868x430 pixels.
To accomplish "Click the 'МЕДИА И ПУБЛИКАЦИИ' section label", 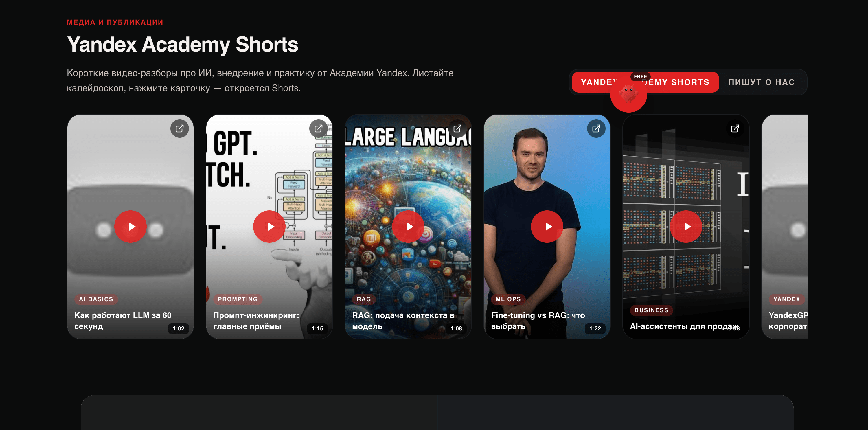I will click(115, 22).
